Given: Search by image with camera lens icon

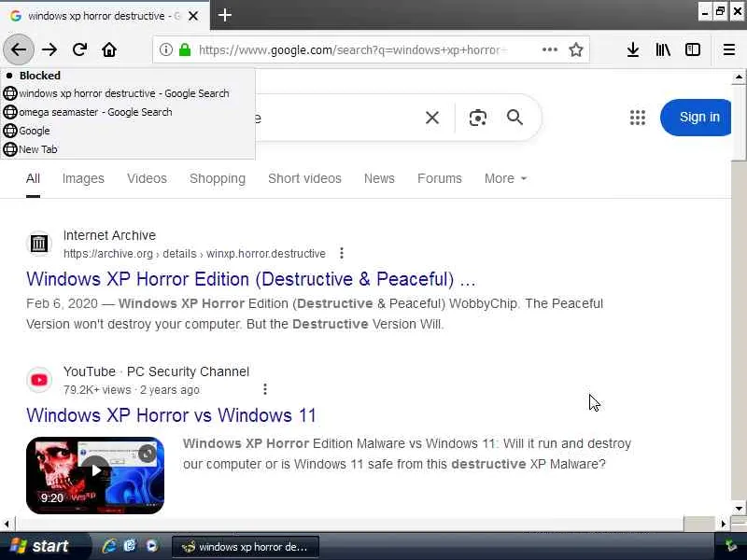Looking at the screenshot, I should click(477, 118).
